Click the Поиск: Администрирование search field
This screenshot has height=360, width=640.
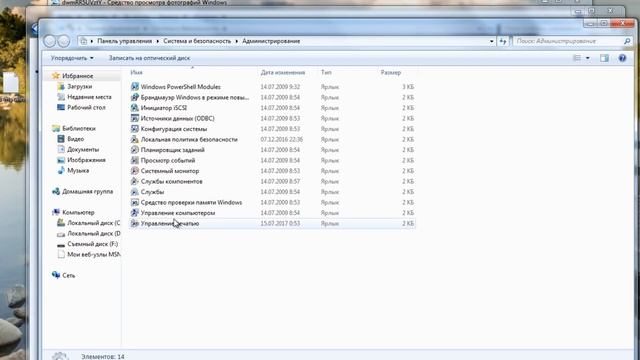click(568, 41)
